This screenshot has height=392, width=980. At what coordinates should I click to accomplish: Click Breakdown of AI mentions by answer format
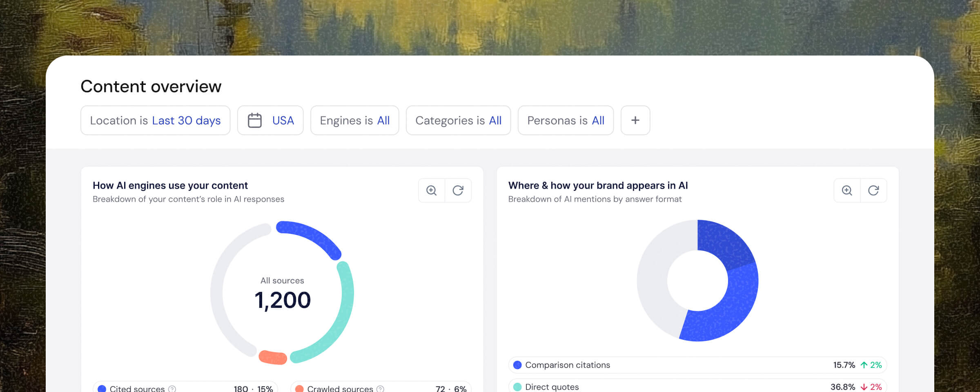coord(595,199)
